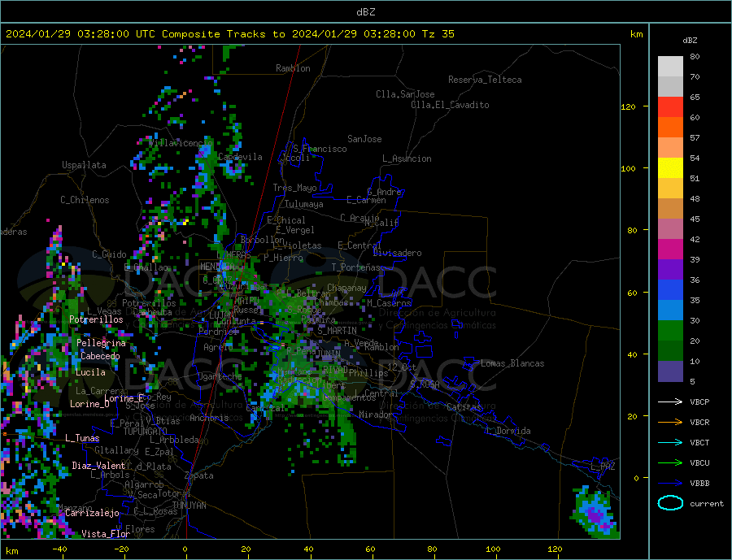The width and height of the screenshot is (732, 560).
Task: Click the 30 dBZ light blue swatch
Action: pyautogui.click(x=670, y=310)
